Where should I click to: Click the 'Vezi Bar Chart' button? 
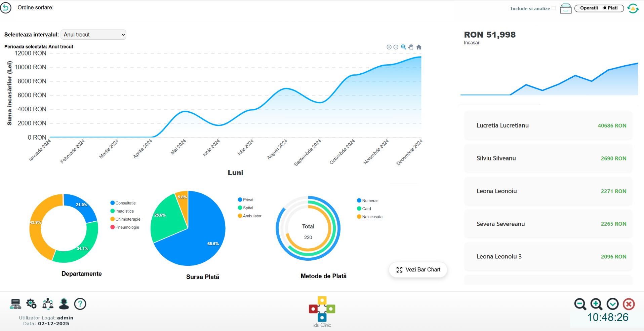point(418,269)
